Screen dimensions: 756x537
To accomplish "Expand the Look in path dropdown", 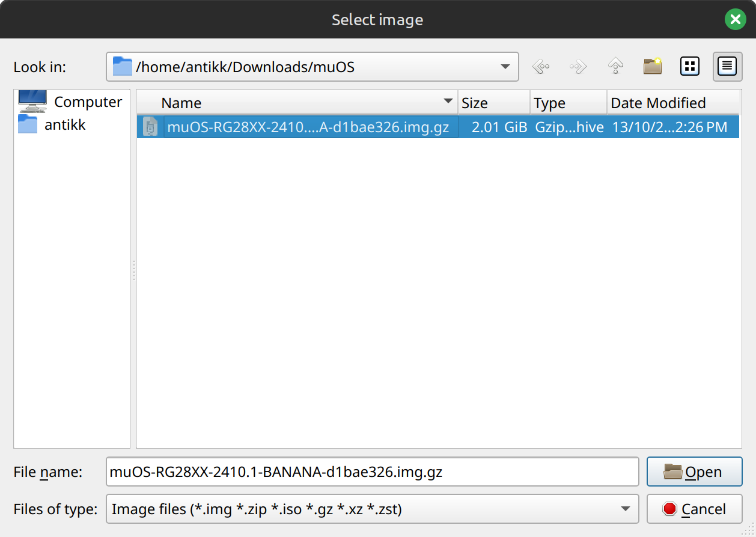I will [505, 67].
